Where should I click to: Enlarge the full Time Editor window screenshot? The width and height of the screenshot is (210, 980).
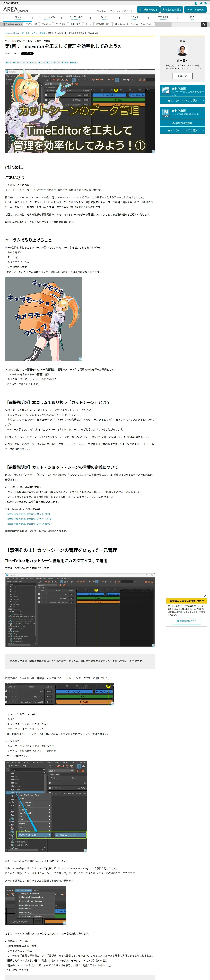click(x=80, y=610)
